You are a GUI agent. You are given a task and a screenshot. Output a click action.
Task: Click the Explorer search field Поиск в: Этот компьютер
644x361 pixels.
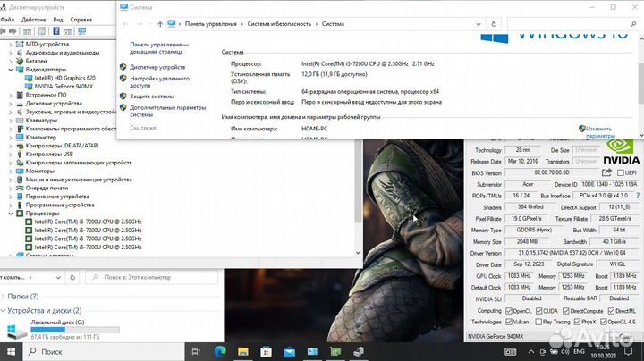(151, 277)
